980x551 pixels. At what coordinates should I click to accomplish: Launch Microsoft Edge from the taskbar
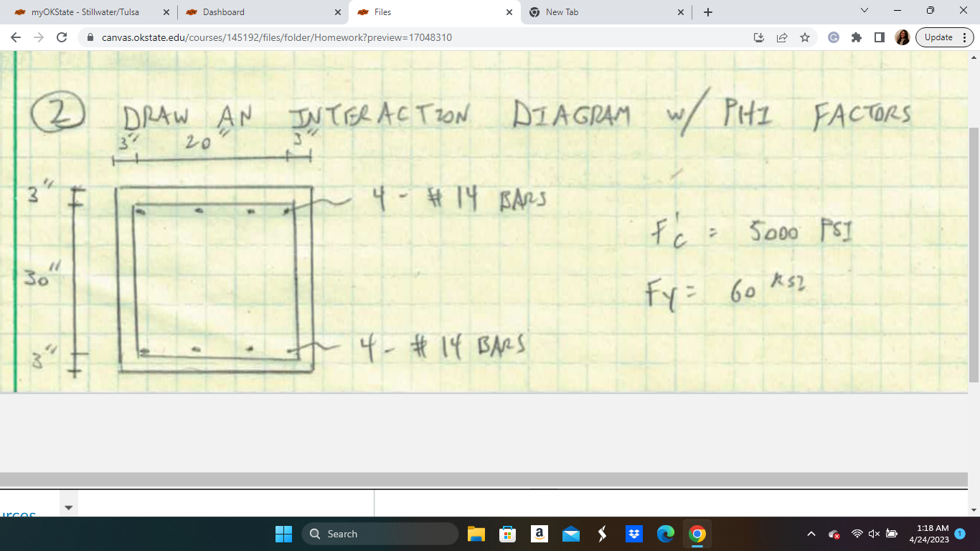coord(666,534)
